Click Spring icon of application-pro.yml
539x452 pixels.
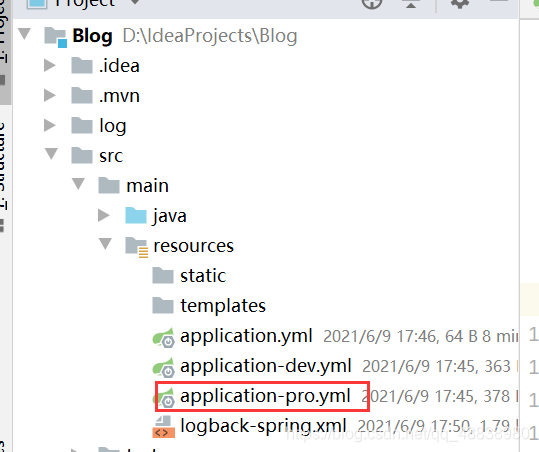click(x=164, y=398)
